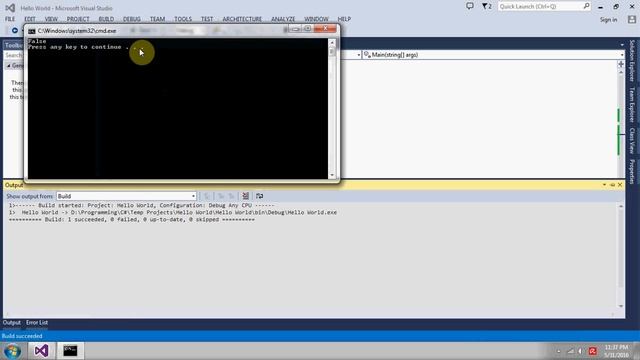Image resolution: width=640 pixels, height=360 pixels.
Task: Click the Sign in link
Action: (608, 20)
